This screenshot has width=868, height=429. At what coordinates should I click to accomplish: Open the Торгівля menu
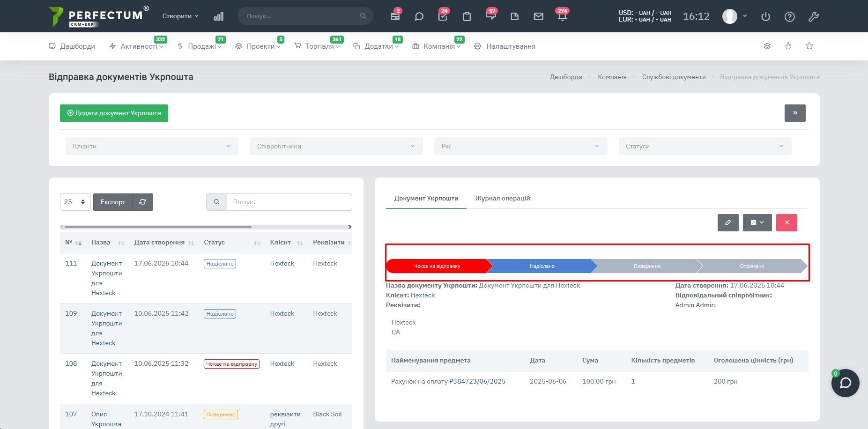click(x=317, y=46)
